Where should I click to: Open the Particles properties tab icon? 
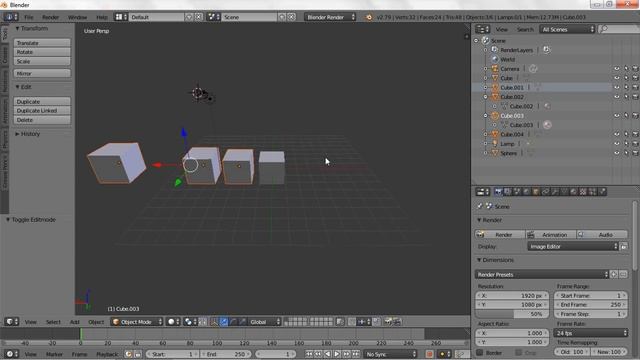click(592, 192)
